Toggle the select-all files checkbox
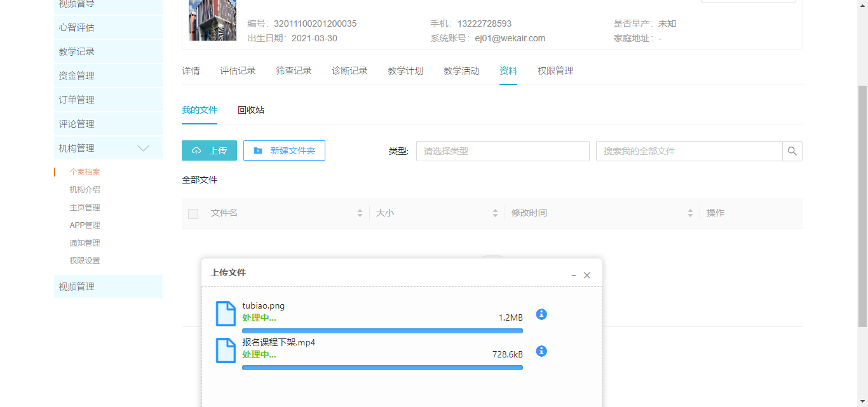Screen dimensions: 868x407 [193, 214]
